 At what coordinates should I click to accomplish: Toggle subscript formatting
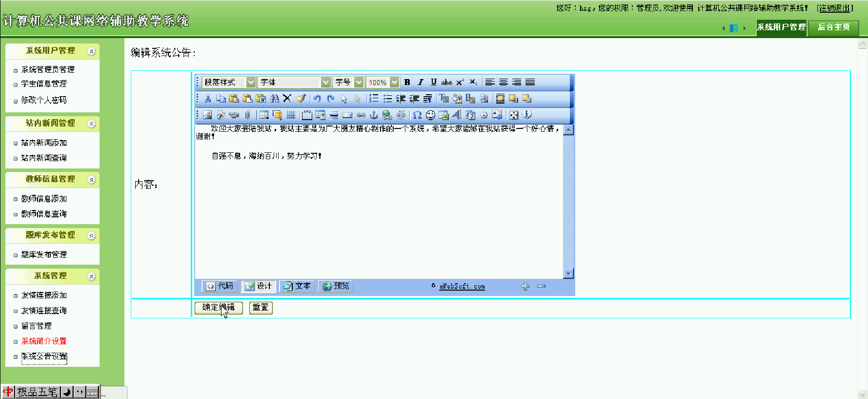pyautogui.click(x=473, y=82)
